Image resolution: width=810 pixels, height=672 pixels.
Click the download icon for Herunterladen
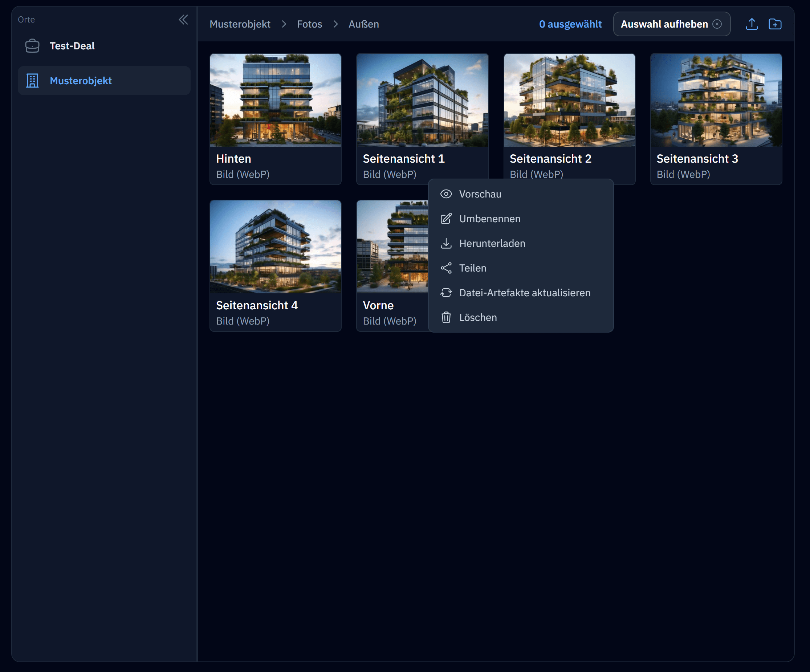click(x=446, y=243)
